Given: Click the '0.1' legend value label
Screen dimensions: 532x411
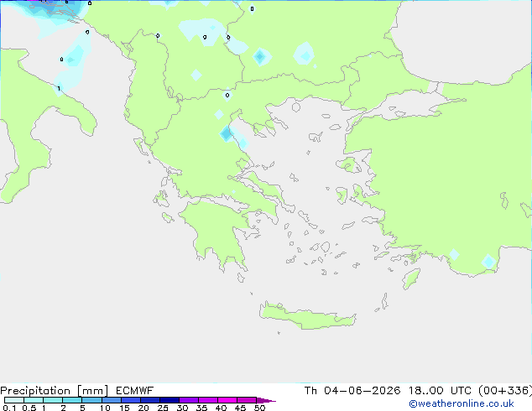Looking at the screenshot, I should tap(9, 408).
